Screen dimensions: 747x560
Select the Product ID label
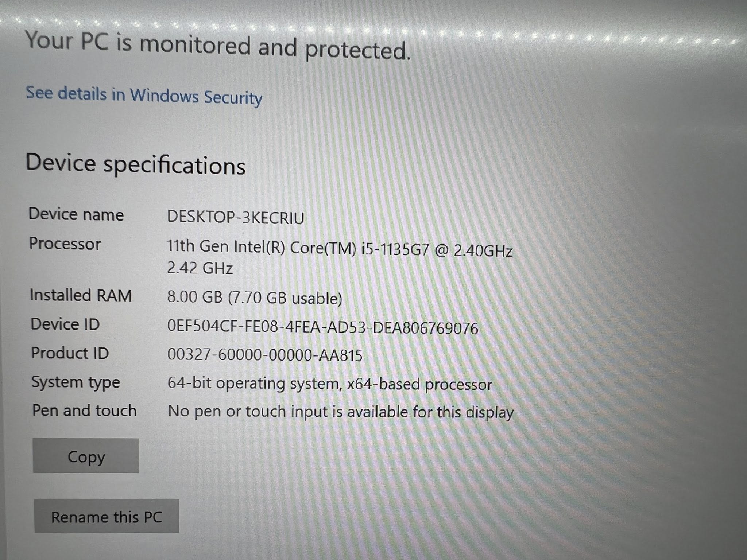[70, 353]
